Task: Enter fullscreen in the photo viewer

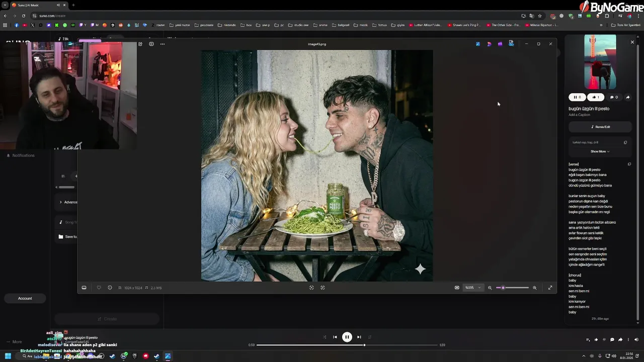Action: point(550,288)
